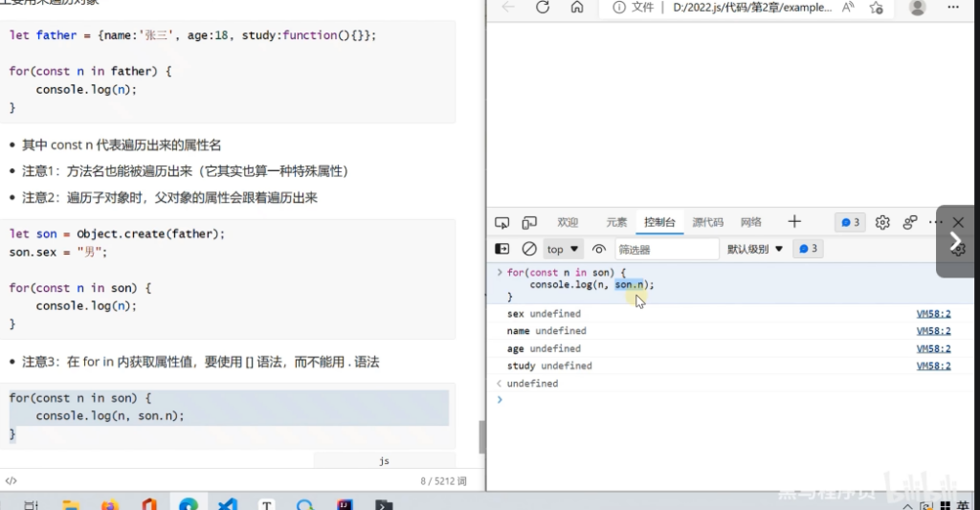Open the js language selector on code block
This screenshot has width=980, height=510.
point(384,460)
